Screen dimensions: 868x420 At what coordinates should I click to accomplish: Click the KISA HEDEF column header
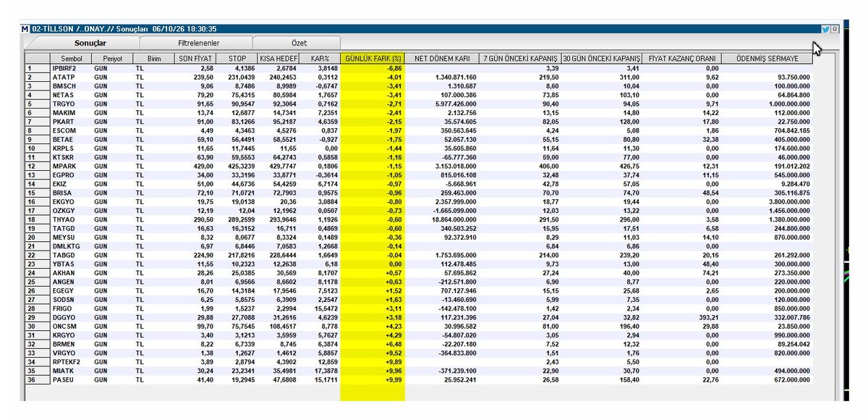click(x=278, y=58)
